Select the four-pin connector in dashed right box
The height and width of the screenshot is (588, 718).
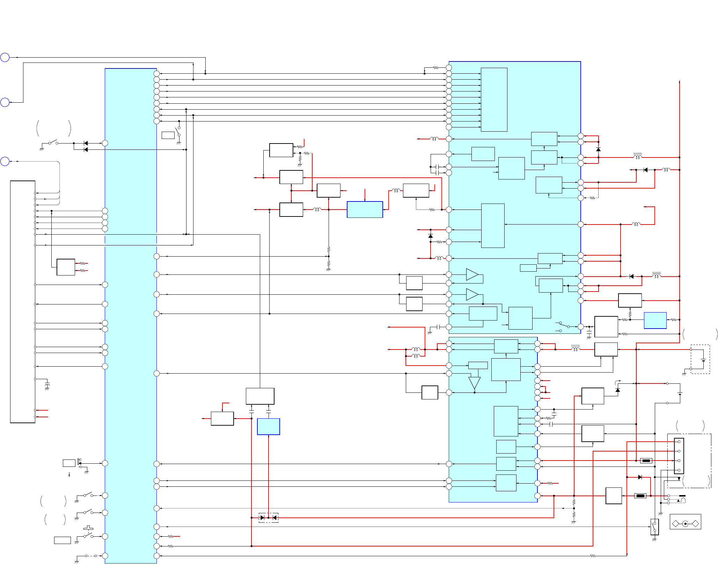679,456
